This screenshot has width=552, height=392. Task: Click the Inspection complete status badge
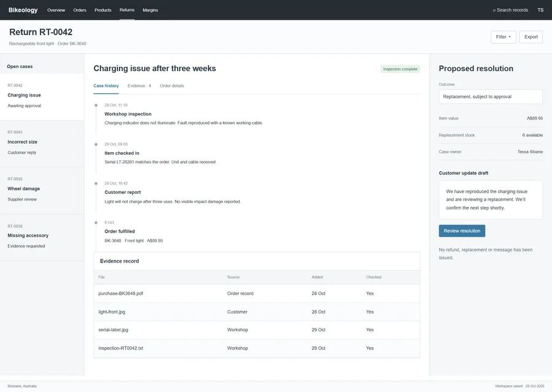click(x=401, y=69)
